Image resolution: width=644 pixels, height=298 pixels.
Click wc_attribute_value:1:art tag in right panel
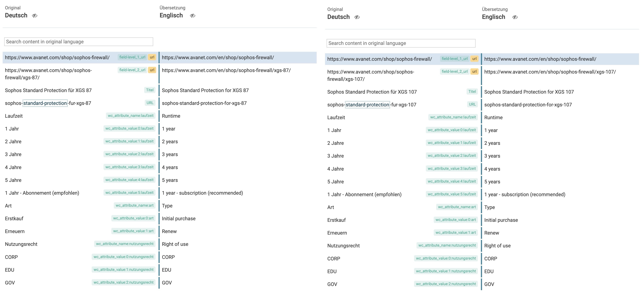455,232
